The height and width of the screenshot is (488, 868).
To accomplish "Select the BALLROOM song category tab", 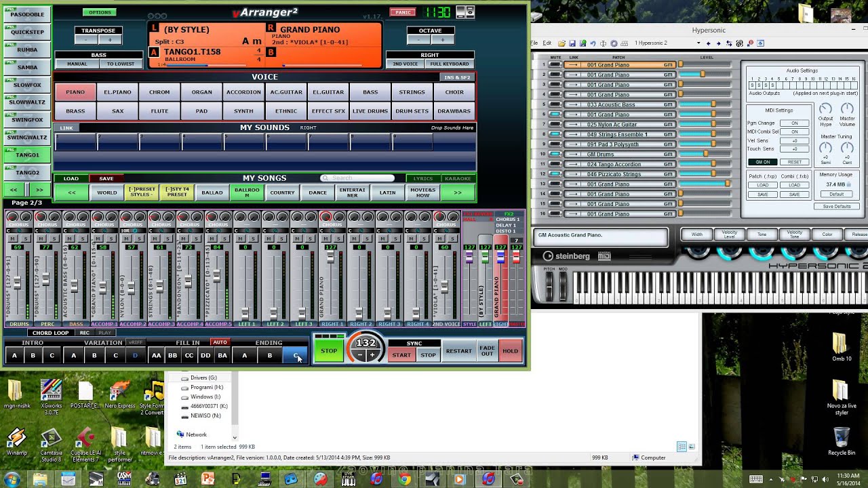I will 247,192.
